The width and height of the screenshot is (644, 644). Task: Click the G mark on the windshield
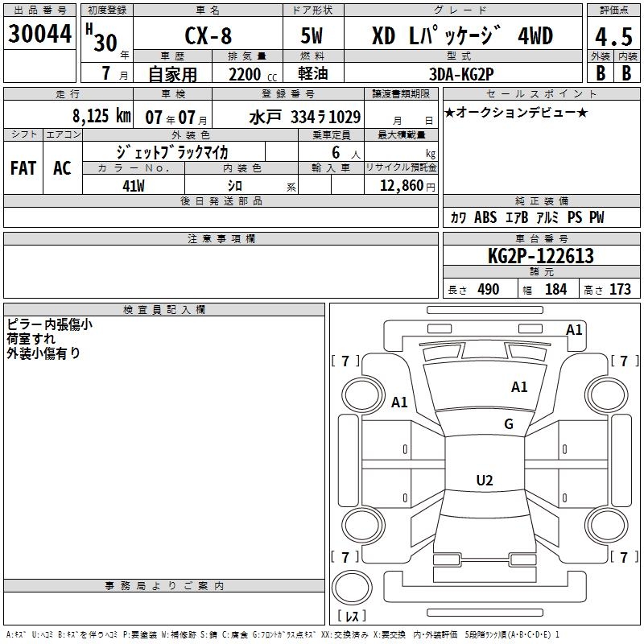point(509,424)
